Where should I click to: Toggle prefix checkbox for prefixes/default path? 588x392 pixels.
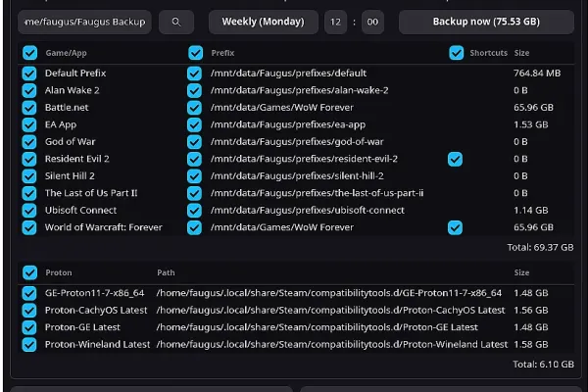point(194,73)
